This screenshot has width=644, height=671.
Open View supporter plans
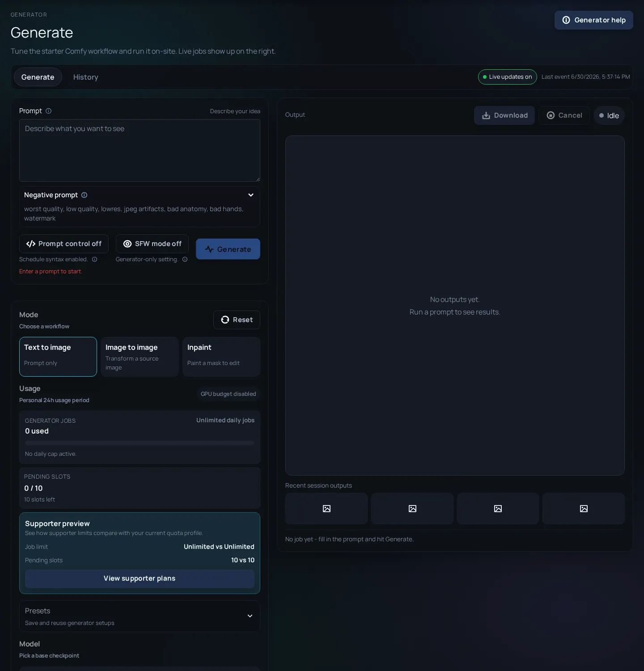coord(140,578)
